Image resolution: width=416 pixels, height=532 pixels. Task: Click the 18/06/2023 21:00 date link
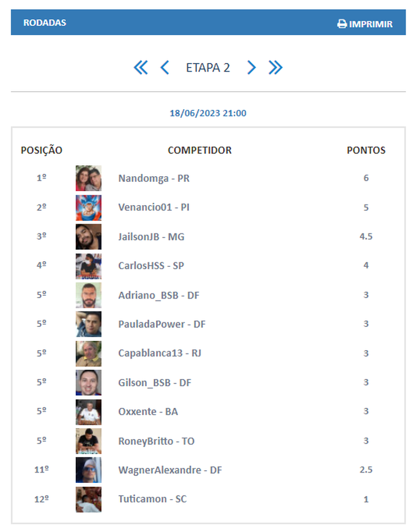pyautogui.click(x=208, y=113)
